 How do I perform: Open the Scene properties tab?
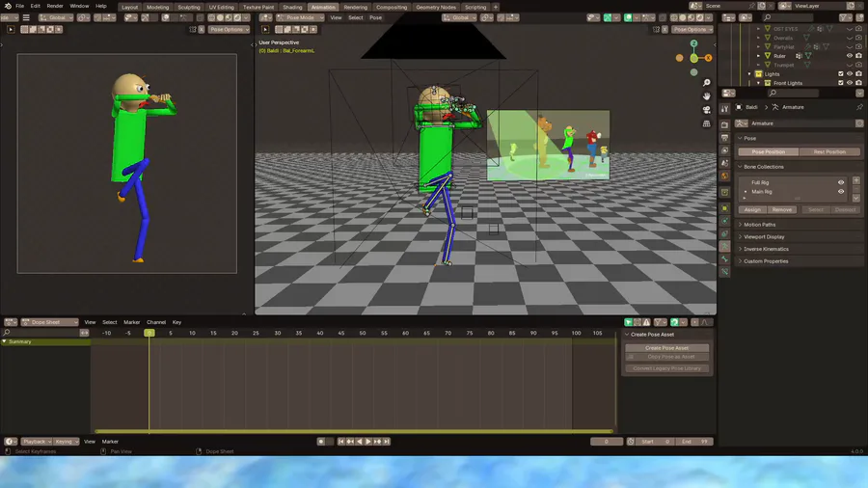(x=724, y=163)
